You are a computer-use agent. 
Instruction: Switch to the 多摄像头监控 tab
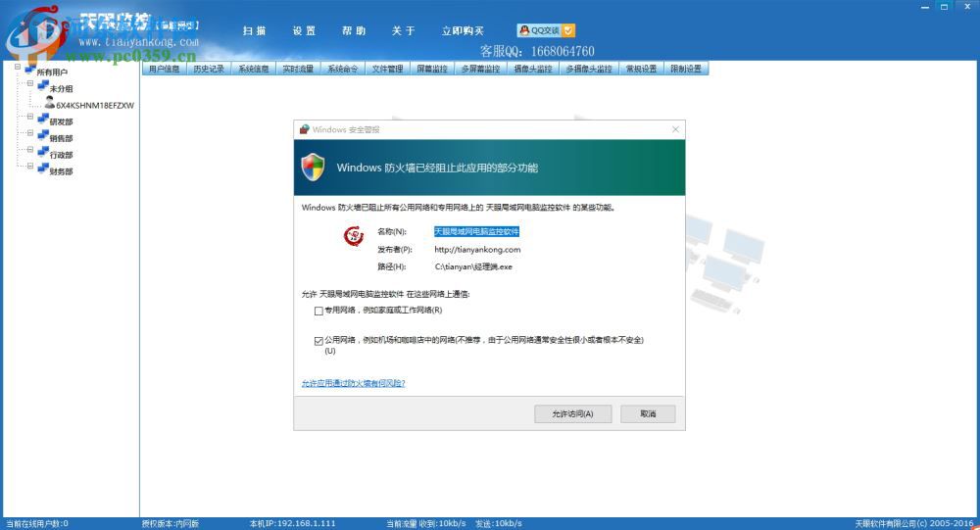[x=589, y=69]
